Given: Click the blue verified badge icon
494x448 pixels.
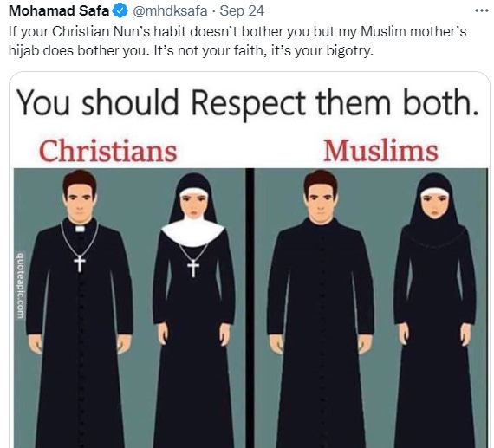Looking at the screenshot, I should coord(120,11).
